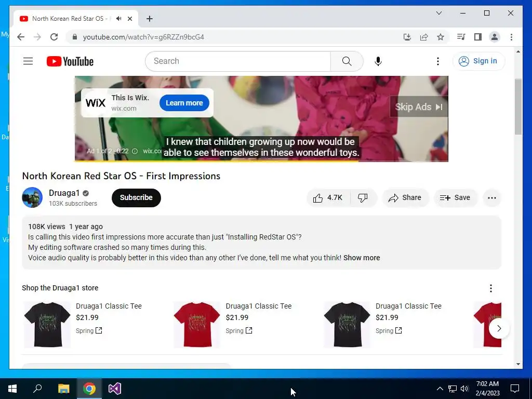
Task: Open Chrome media control icon
Action: (x=461, y=37)
